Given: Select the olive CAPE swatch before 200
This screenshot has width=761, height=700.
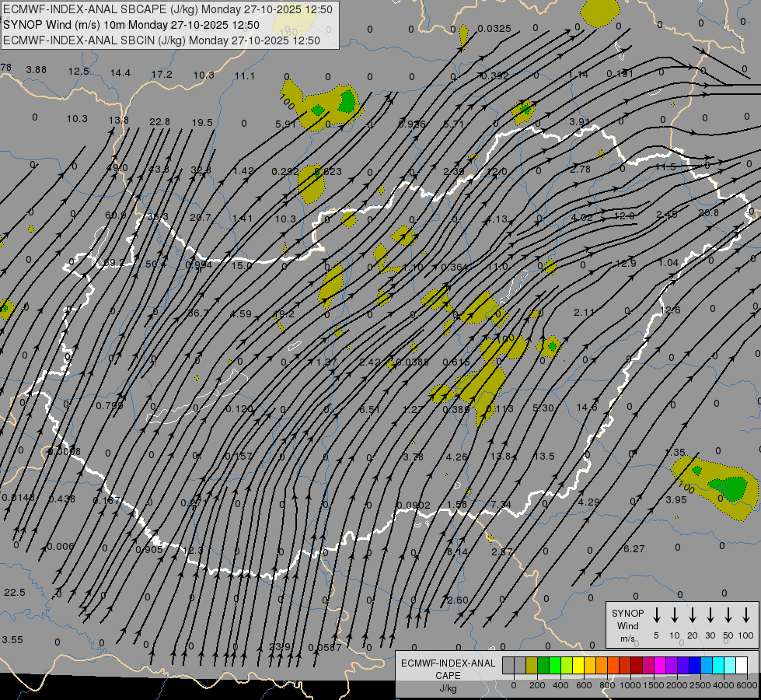Looking at the screenshot, I should coord(532,666).
